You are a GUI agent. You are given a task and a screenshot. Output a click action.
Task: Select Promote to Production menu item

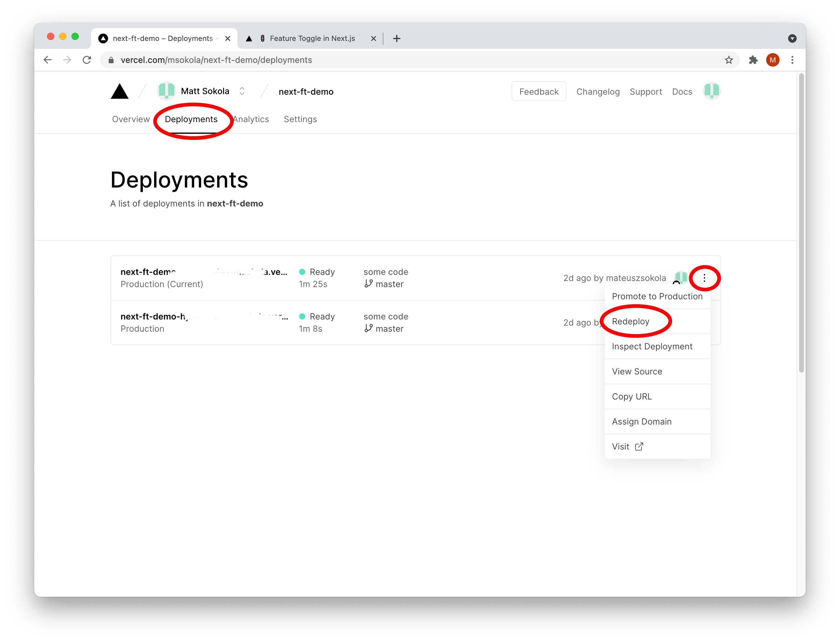(x=657, y=296)
